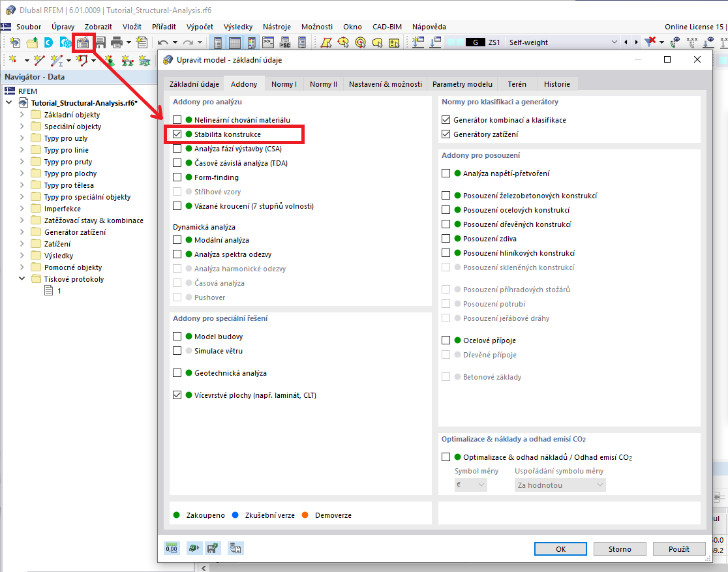Open the Dlubal Center icon in toolbar
This screenshot has height=572, width=728.
click(x=48, y=42)
